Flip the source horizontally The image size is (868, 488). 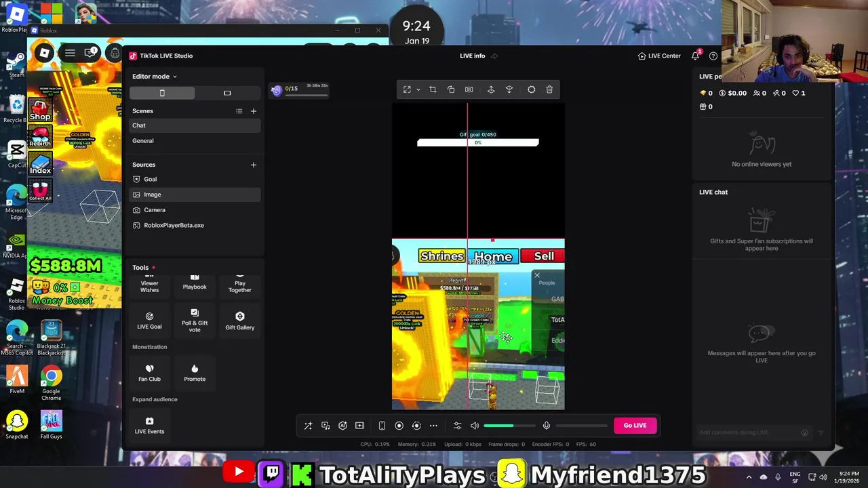[x=469, y=89]
